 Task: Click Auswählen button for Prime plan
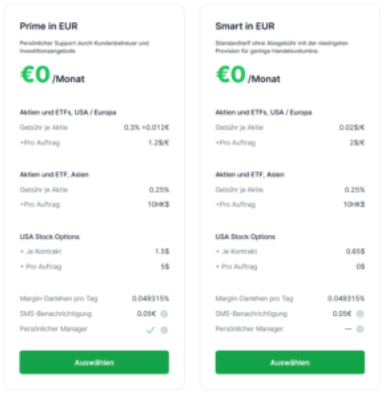click(x=94, y=362)
